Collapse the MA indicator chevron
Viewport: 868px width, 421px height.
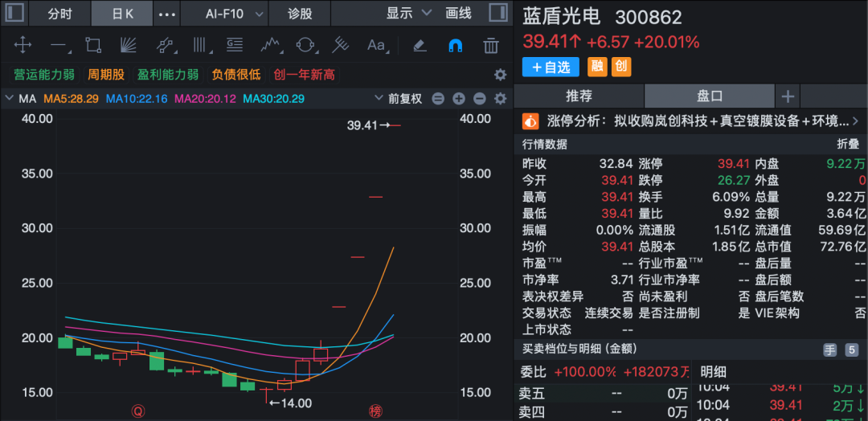[x=8, y=99]
